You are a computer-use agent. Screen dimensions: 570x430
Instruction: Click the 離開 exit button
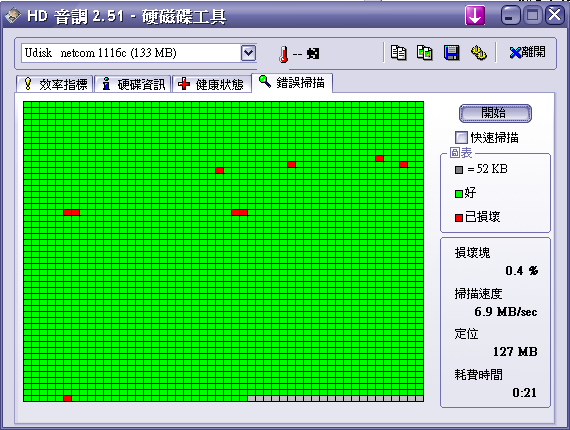pyautogui.click(x=527, y=53)
